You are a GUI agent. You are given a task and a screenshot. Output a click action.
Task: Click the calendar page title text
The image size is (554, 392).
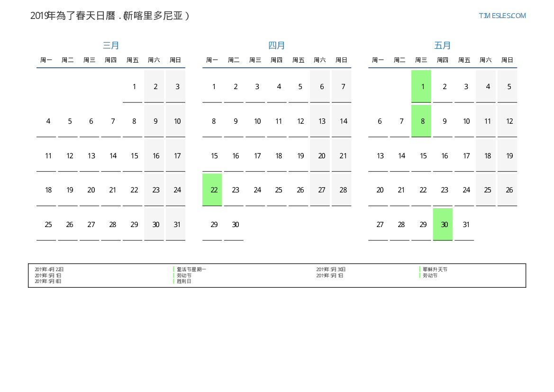110,16
